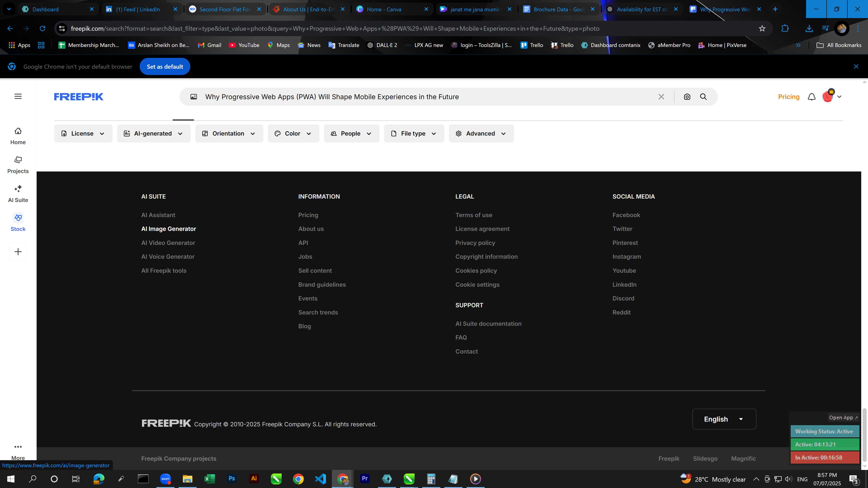Click the magnifier search icon
Viewport: 868px width, 488px height.
tap(703, 97)
